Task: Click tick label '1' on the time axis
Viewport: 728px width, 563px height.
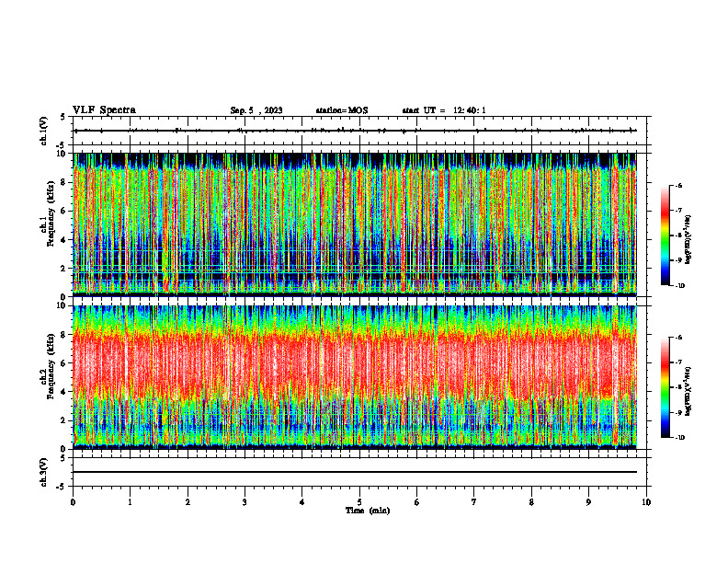Action: (130, 502)
